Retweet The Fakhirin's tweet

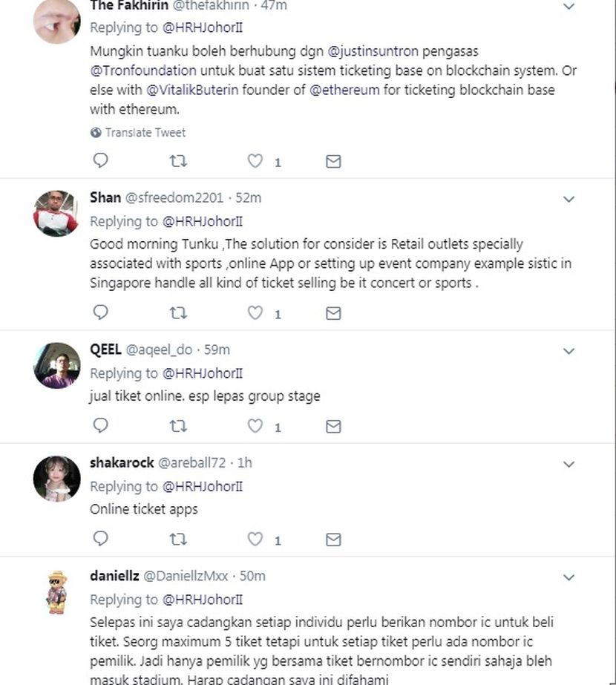click(178, 161)
